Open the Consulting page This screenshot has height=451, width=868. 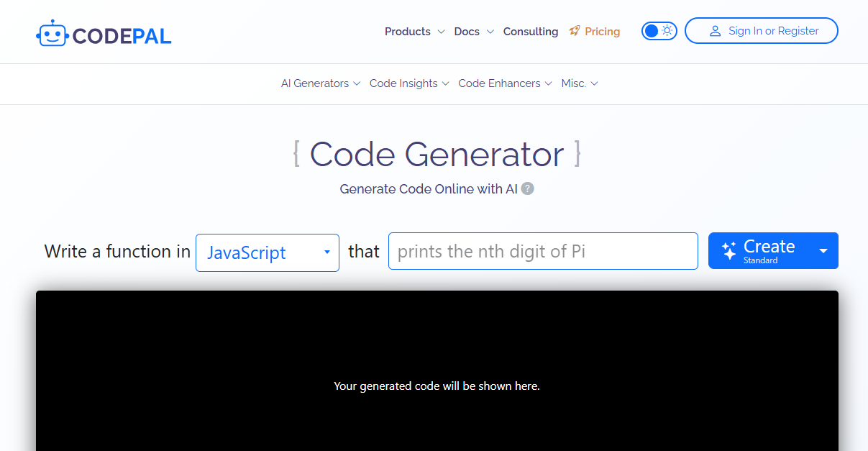(531, 32)
